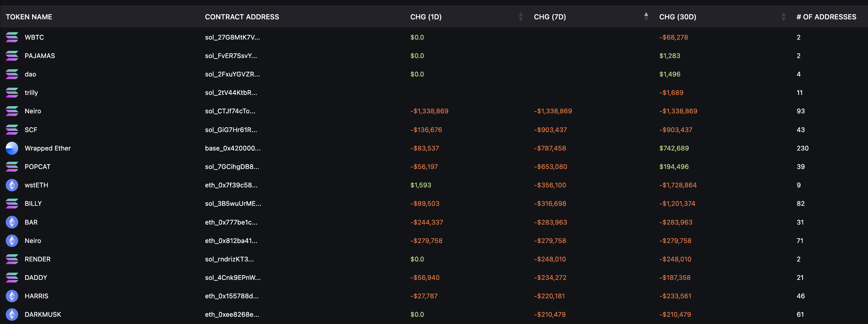868x324 pixels.
Task: Click the Solana icon beside DADDY
Action: point(12,277)
